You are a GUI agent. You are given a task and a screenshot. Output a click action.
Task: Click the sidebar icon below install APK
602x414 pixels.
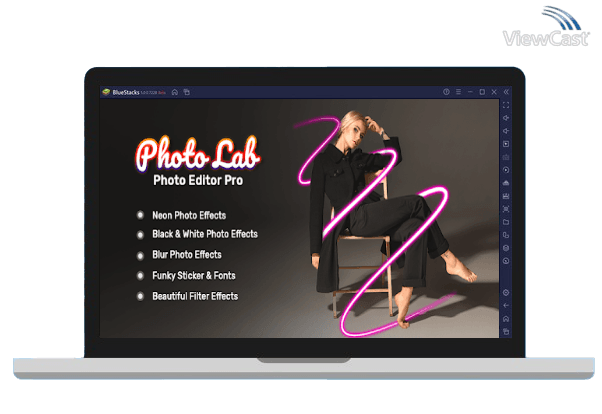pyautogui.click(x=506, y=196)
